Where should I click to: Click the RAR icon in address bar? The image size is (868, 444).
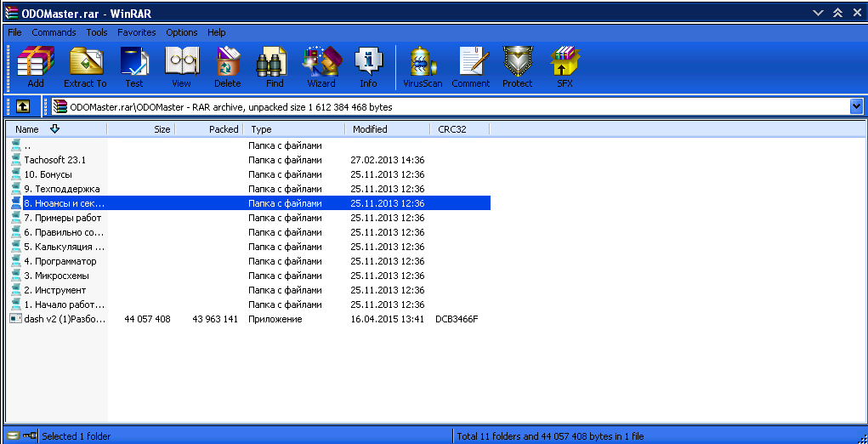tap(60, 107)
